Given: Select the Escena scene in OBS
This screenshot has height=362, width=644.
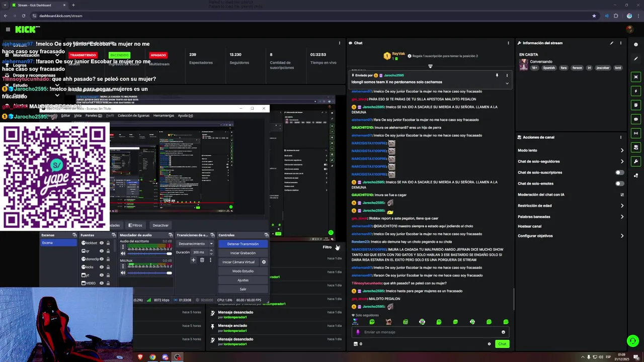Looking at the screenshot, I should 59,243.
